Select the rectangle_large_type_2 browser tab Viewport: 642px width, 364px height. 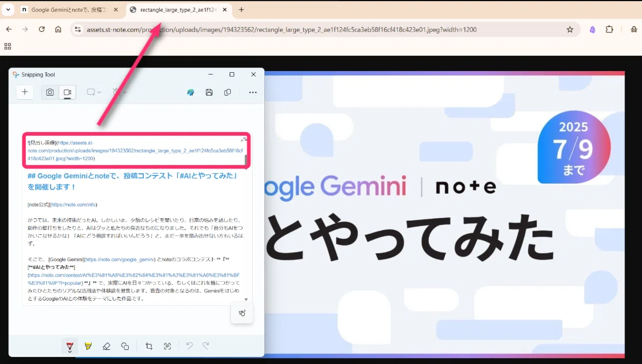pyautogui.click(x=178, y=10)
